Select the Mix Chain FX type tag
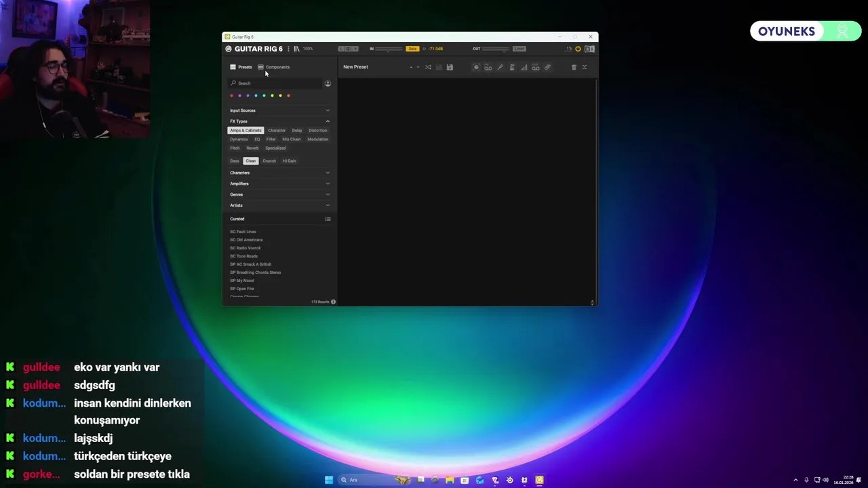Screen dimensions: 868x488 292,139
